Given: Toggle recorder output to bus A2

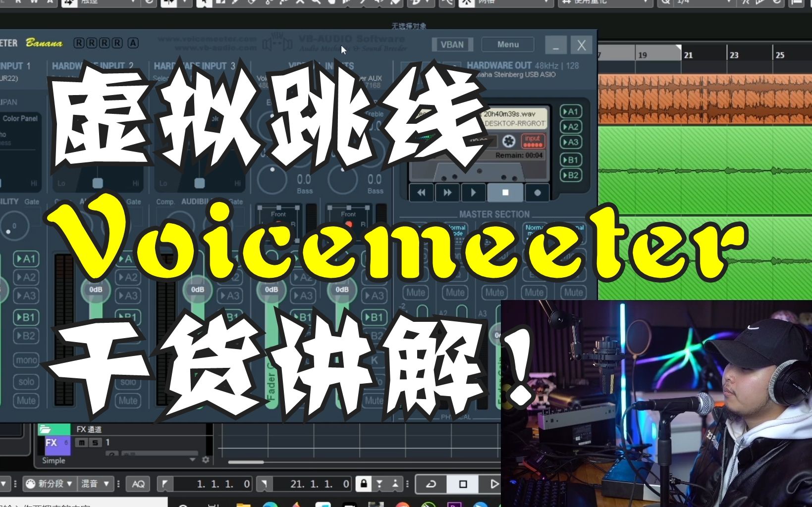Looking at the screenshot, I should (x=571, y=127).
